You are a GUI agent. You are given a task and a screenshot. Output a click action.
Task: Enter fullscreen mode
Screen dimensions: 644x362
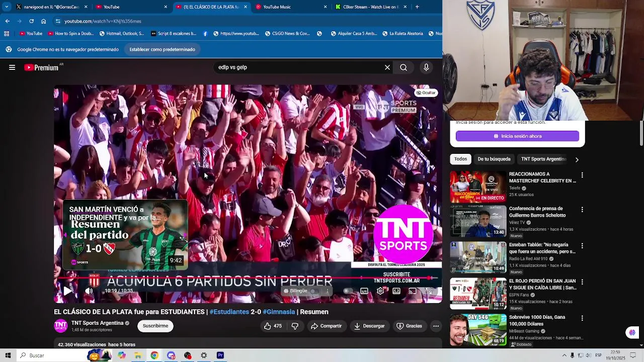coord(429,291)
